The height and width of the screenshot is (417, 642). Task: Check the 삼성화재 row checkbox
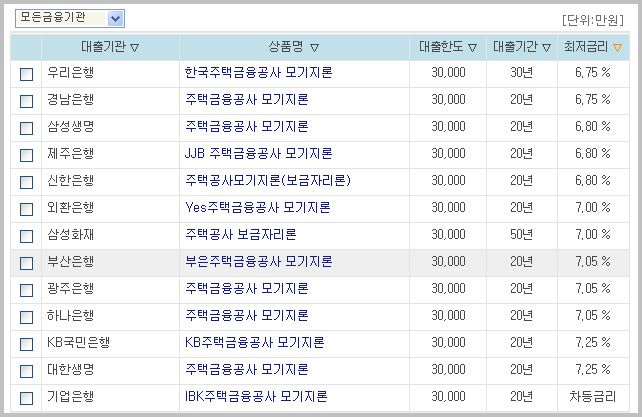(27, 236)
